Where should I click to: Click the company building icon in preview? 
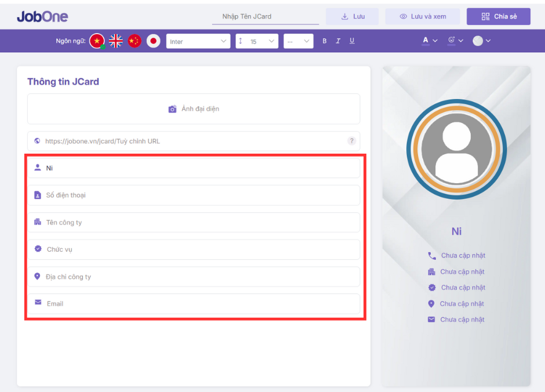tap(431, 272)
